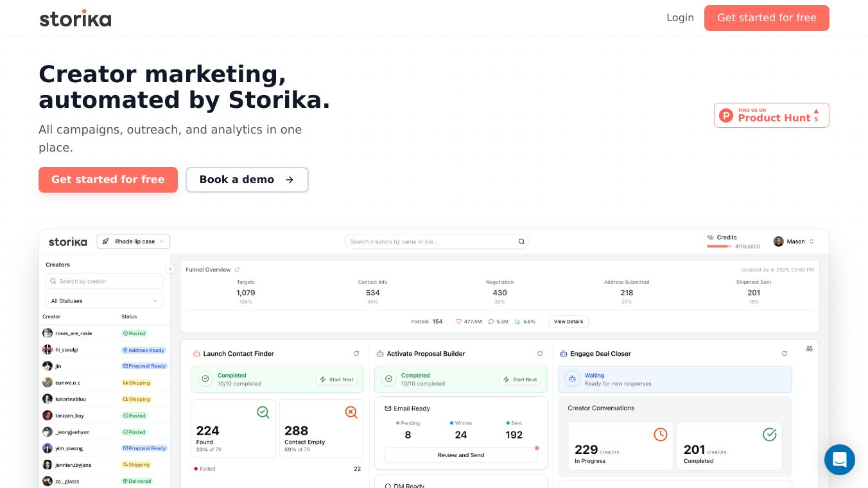Open the Mason account menu
The image size is (868, 488).
click(794, 241)
